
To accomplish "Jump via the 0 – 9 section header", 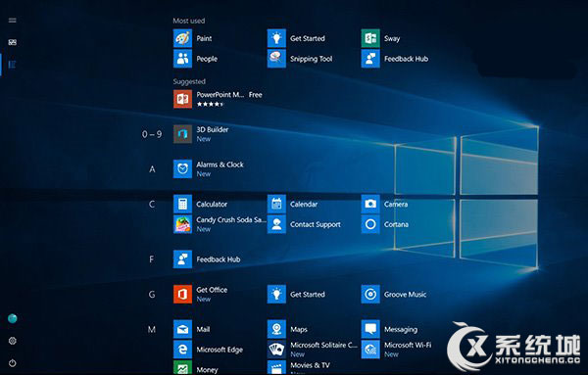I will pos(152,134).
